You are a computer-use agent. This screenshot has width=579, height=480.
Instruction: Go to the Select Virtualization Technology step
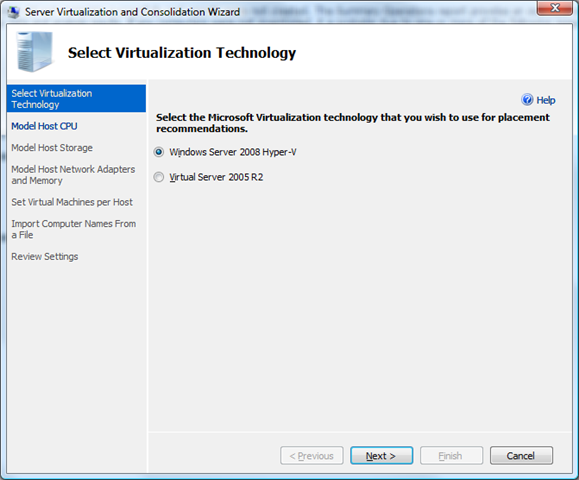point(76,99)
